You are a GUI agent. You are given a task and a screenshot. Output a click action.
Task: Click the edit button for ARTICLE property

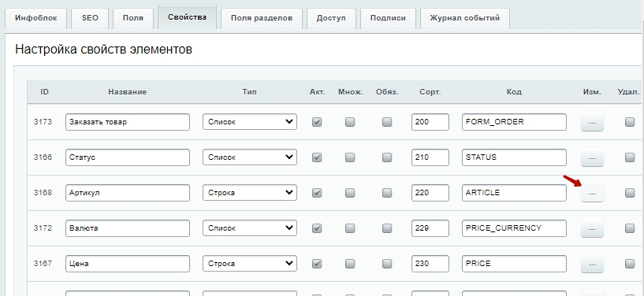pos(592,193)
